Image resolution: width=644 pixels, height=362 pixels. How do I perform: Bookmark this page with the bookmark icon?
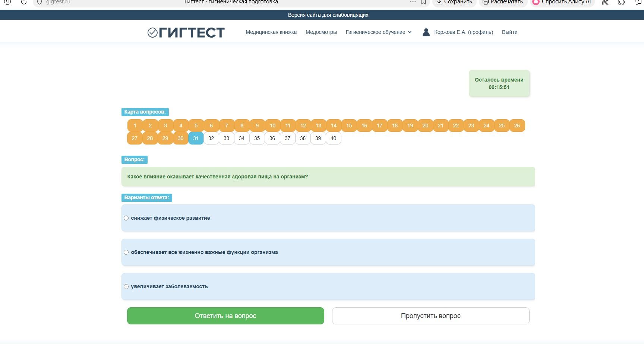(x=423, y=2)
